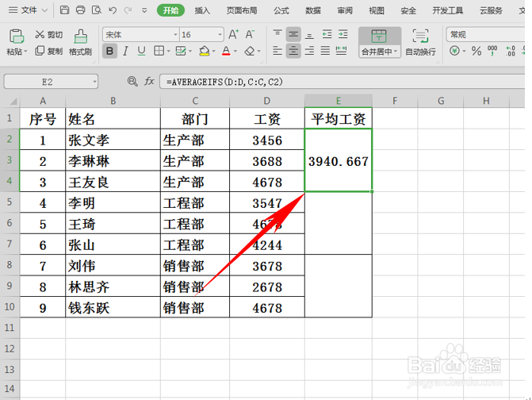Activate the Format Painter 格式刷
Image resolution: width=532 pixels, height=400 pixels.
(80, 42)
